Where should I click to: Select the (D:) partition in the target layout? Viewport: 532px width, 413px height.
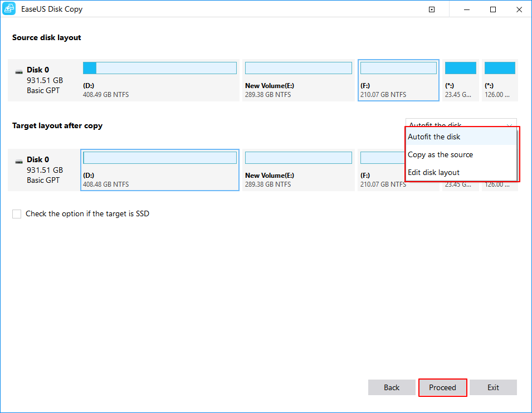pyautogui.click(x=159, y=170)
